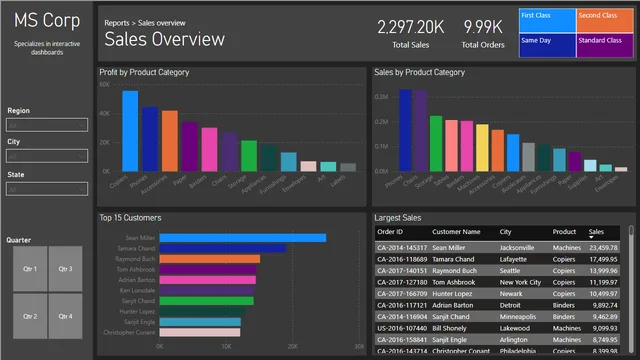Click the Bill Shonely name cell
Screen dimensions: 640x360
click(449, 328)
